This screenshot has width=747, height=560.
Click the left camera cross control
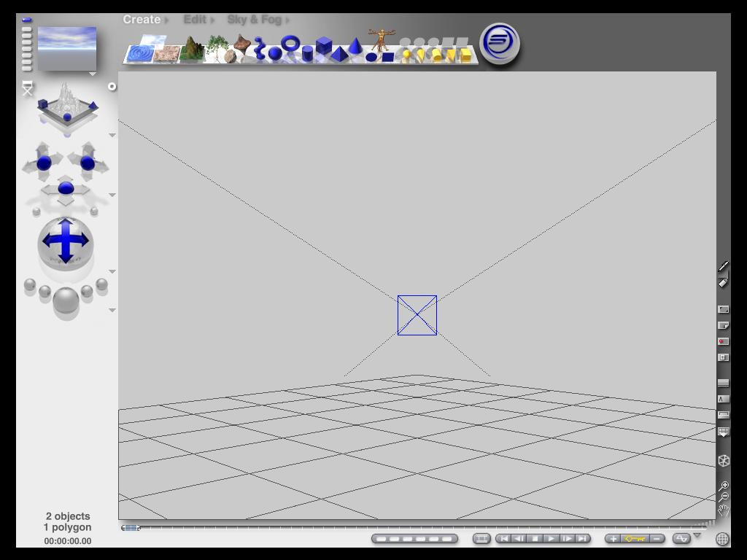43,163
